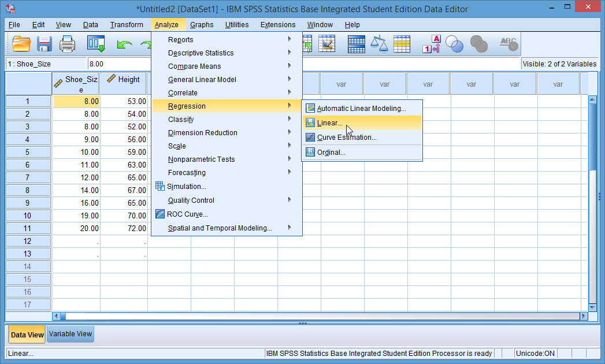Screen dimensions: 605x364
Task: Open the Graphs menu
Action: tap(202, 25)
